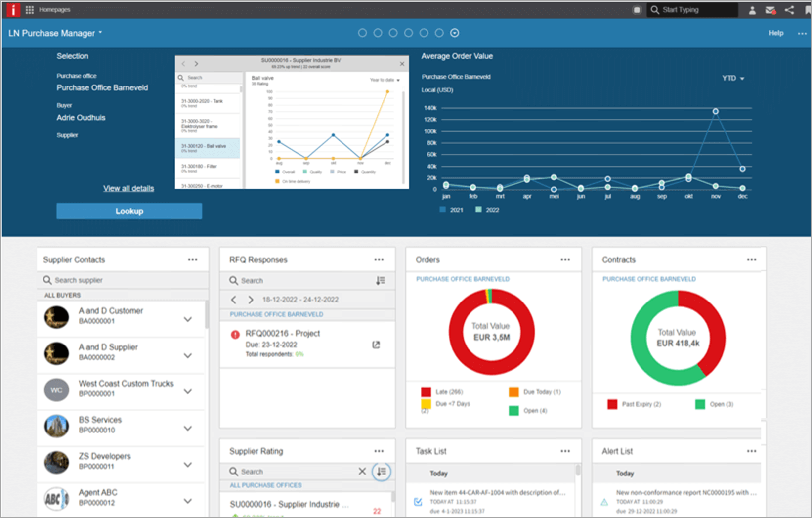Open RFQ000216 in a new window
Image resolution: width=812 pixels, height=518 pixels.
(376, 344)
